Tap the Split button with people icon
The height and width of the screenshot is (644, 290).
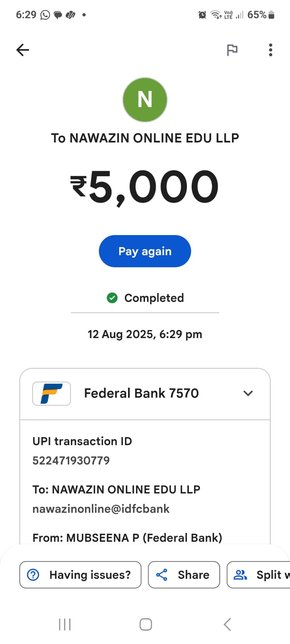pyautogui.click(x=260, y=575)
